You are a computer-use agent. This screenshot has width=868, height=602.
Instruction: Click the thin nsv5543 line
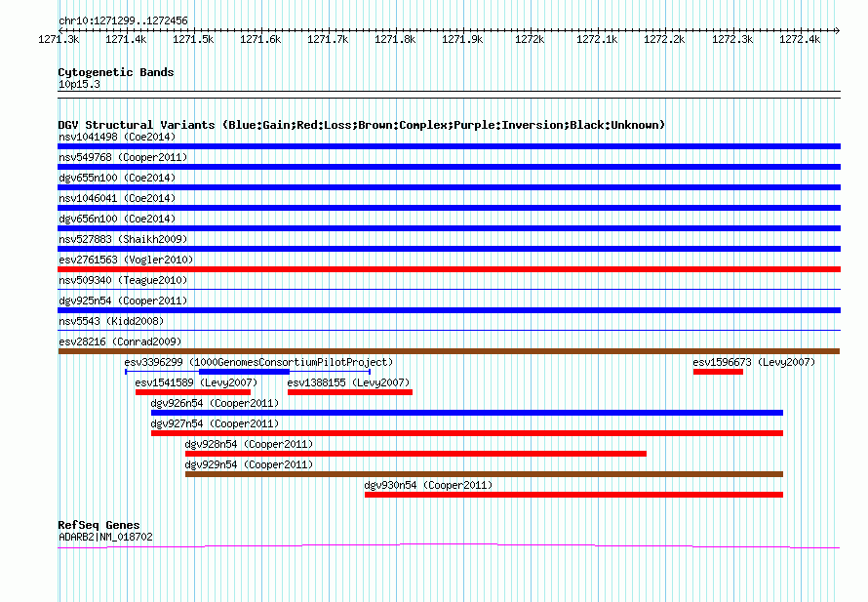point(449,330)
